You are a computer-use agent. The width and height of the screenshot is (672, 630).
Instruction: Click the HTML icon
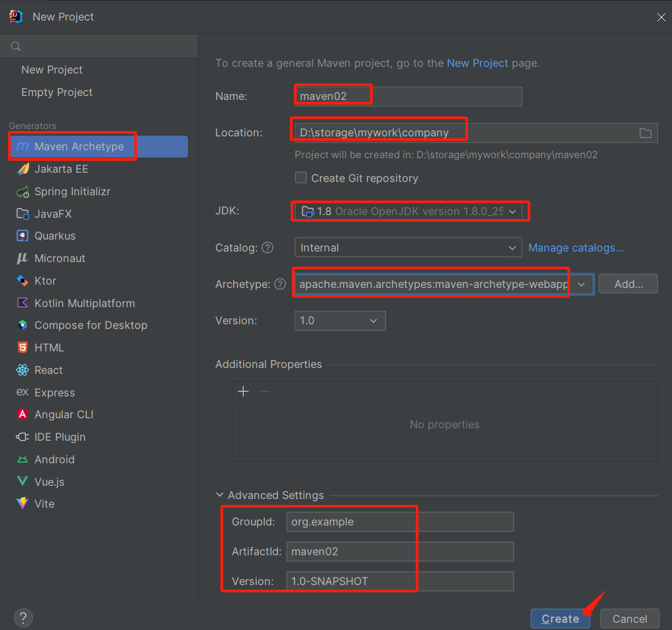(x=23, y=347)
